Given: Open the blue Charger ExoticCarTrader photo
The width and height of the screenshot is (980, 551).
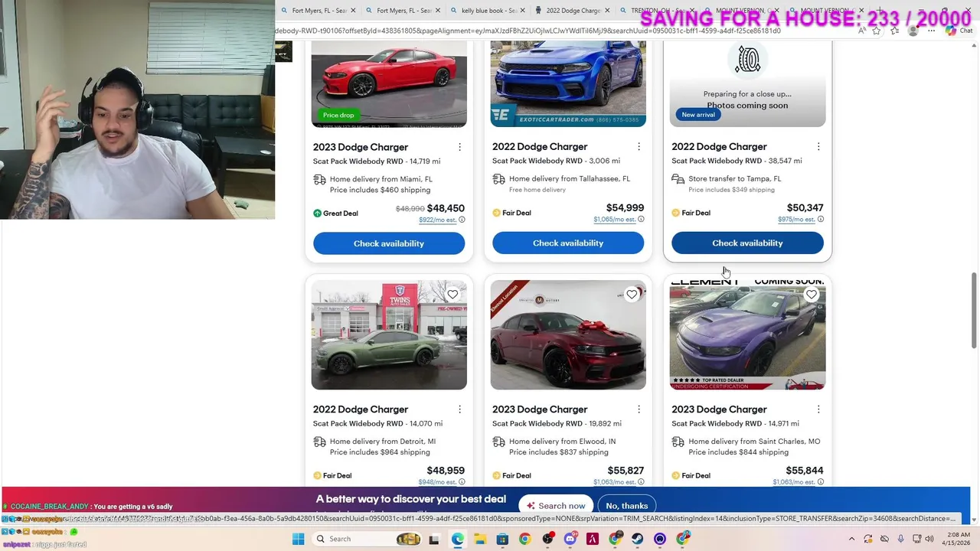Looking at the screenshot, I should coord(568,84).
